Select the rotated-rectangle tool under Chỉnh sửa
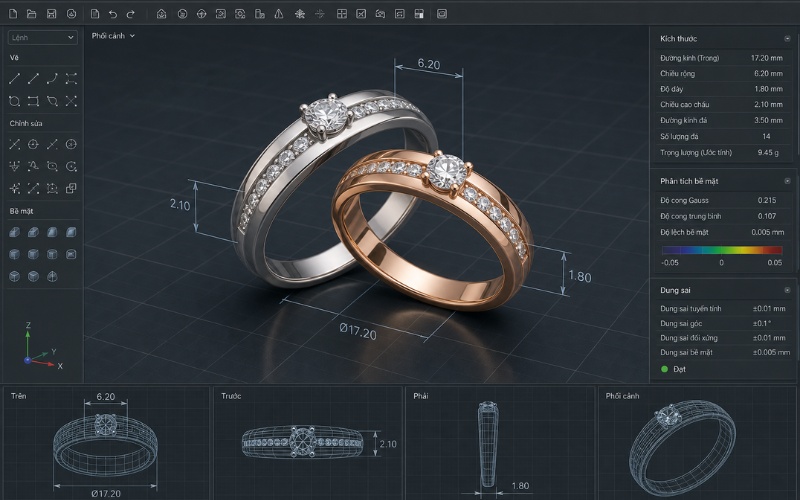800x500 pixels. coord(52,166)
